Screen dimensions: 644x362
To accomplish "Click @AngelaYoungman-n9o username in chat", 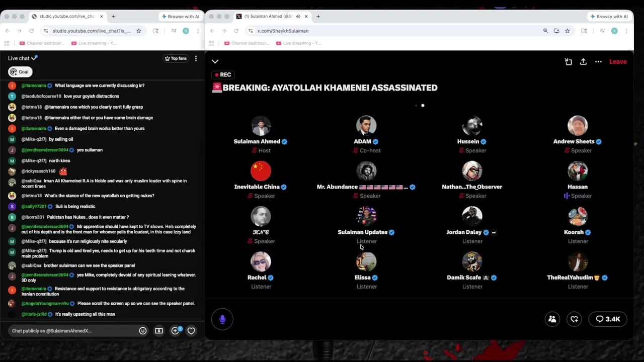I will point(45,304).
